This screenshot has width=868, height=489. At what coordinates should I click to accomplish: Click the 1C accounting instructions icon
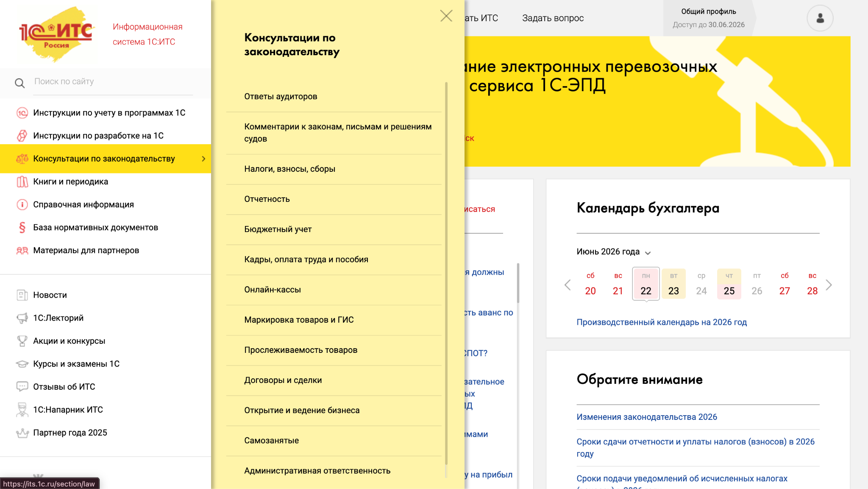[22, 113]
